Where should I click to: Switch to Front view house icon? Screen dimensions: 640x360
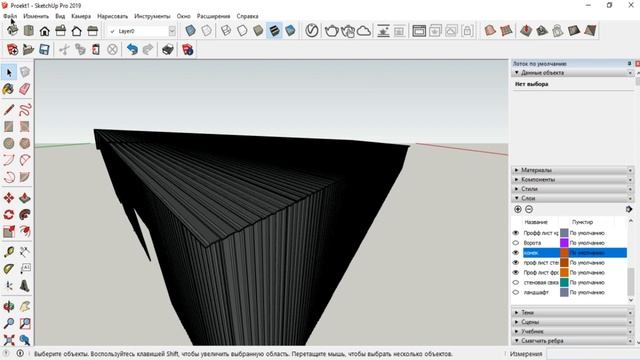tap(44, 31)
